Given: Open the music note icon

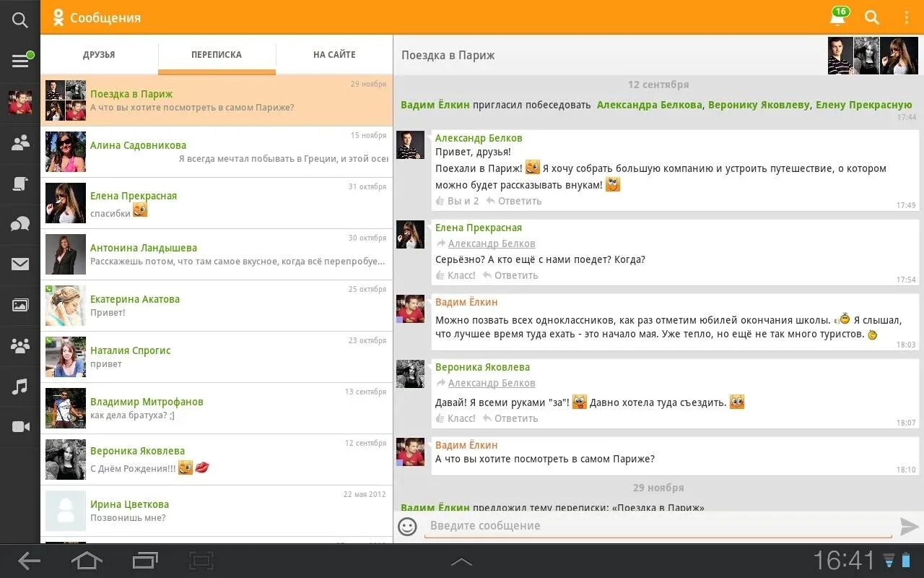Looking at the screenshot, I should [20, 386].
